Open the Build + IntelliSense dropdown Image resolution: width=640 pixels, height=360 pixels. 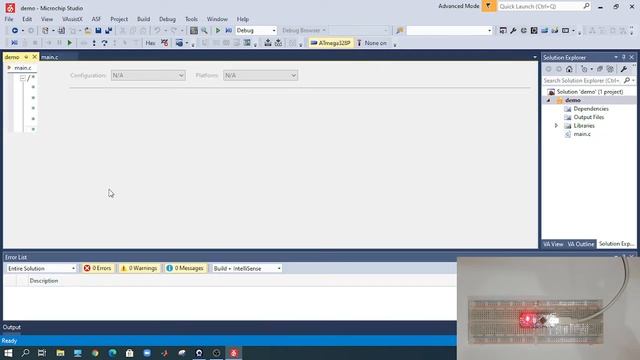tap(247, 269)
